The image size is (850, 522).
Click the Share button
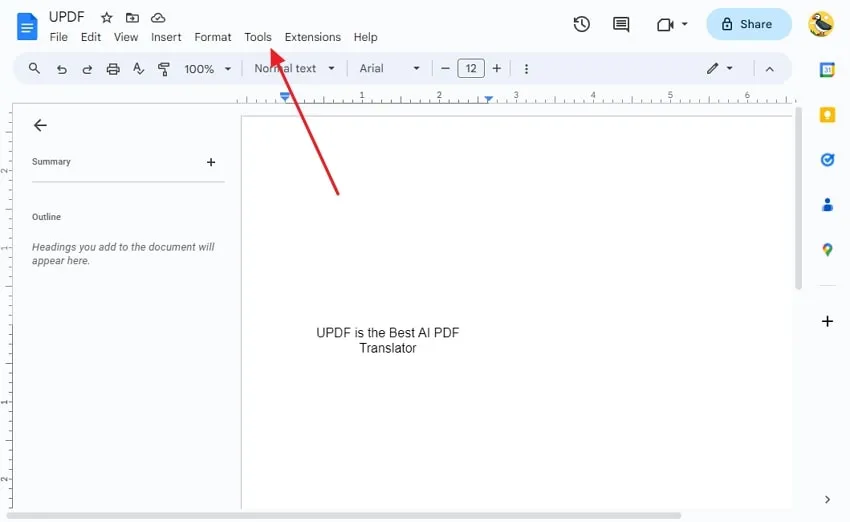pyautogui.click(x=749, y=24)
